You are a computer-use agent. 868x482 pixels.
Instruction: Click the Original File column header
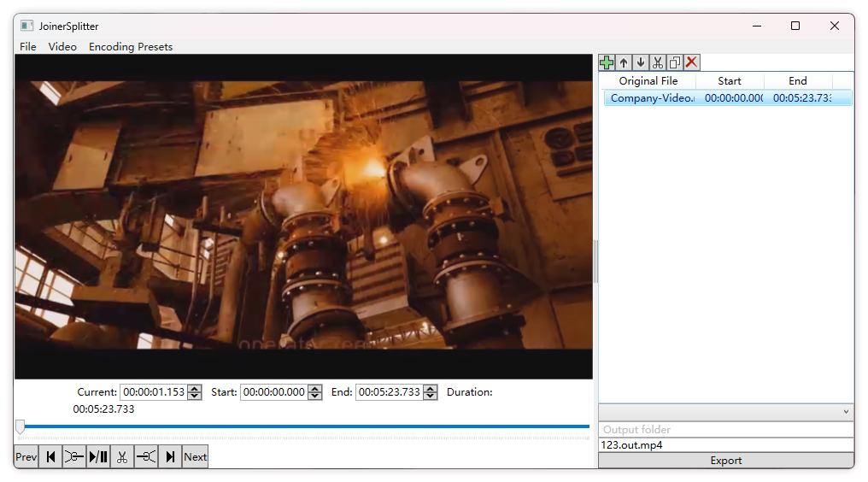pyautogui.click(x=648, y=81)
